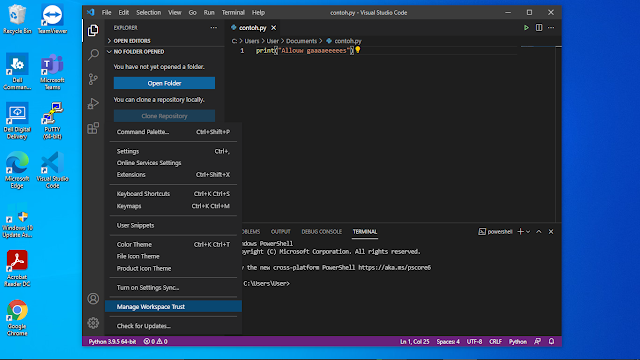Change encoding via UTF-8 status entry

[474, 341]
